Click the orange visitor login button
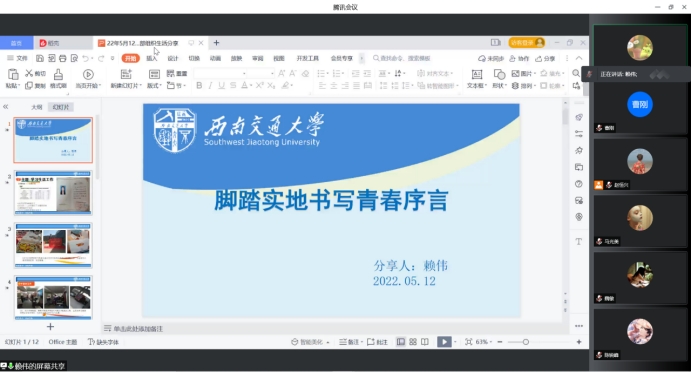Image resolution: width=692 pixels, height=372 pixels. pos(527,42)
